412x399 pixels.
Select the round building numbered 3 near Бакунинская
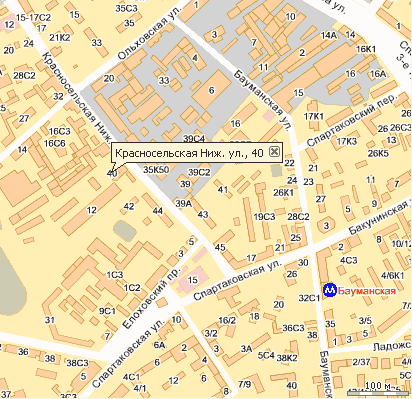(x=326, y=226)
